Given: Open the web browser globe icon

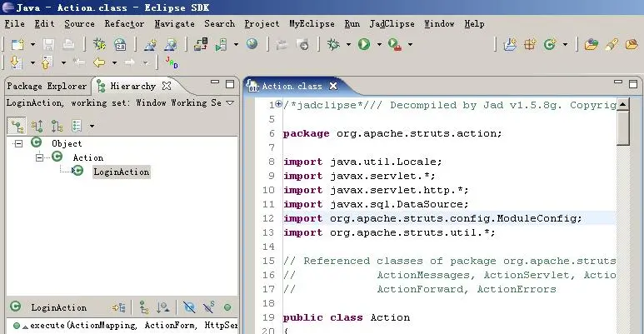Looking at the screenshot, I should click(252, 43).
